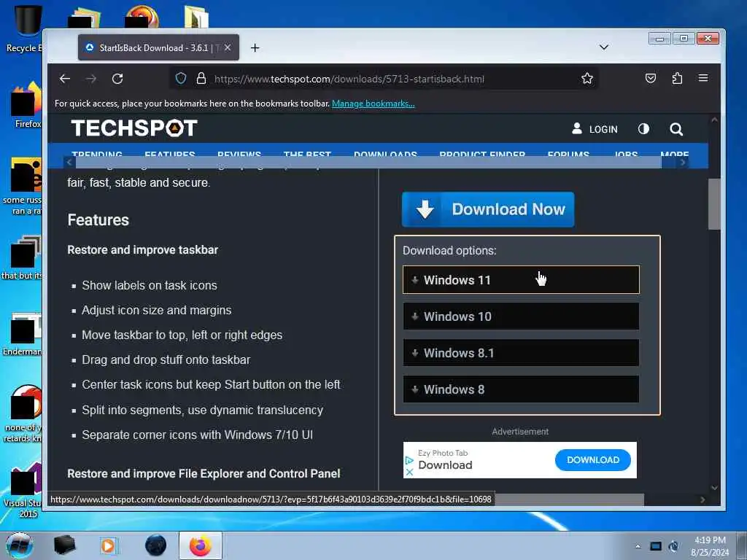Open the Extensions puzzle icon
Viewport: 747px width, 560px height.
click(x=677, y=78)
